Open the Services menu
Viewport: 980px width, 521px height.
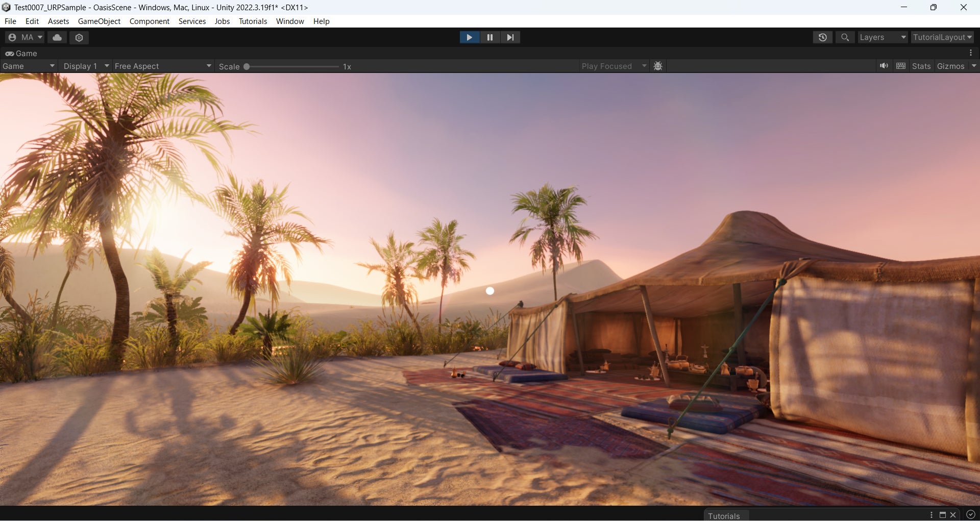192,21
